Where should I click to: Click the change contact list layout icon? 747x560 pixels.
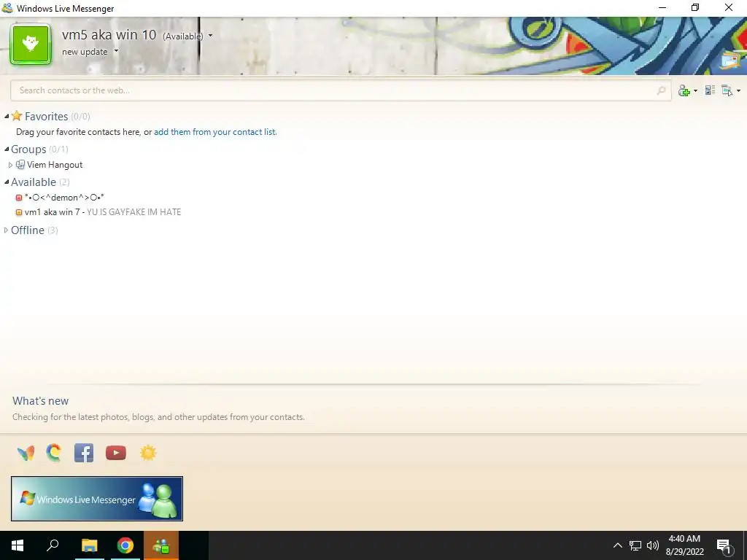710,90
